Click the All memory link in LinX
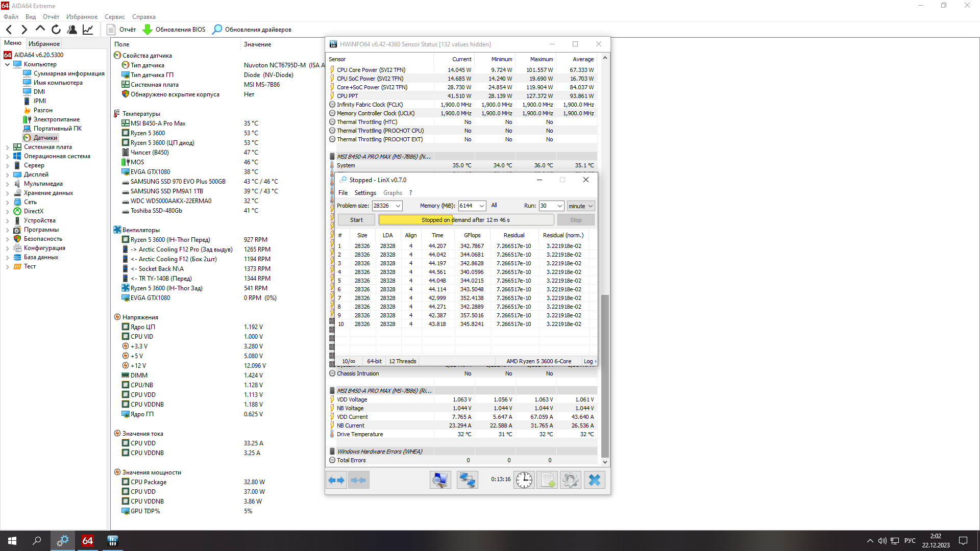The height and width of the screenshot is (551, 980). tap(494, 205)
